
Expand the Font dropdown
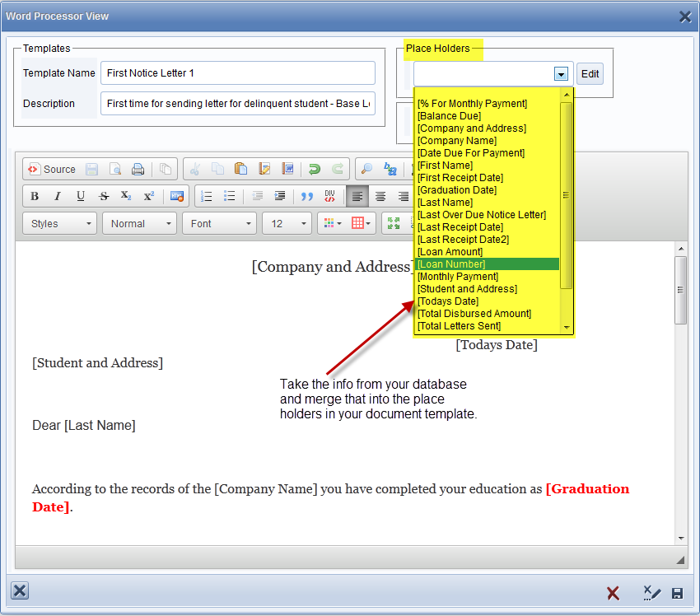[220, 224]
